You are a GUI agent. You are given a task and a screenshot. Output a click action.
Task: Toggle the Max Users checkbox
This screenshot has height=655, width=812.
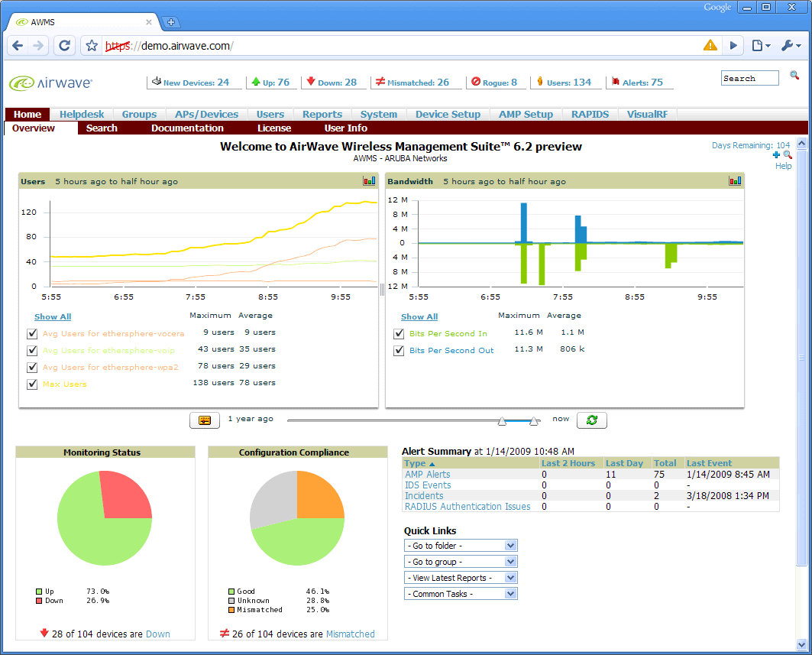coord(32,384)
